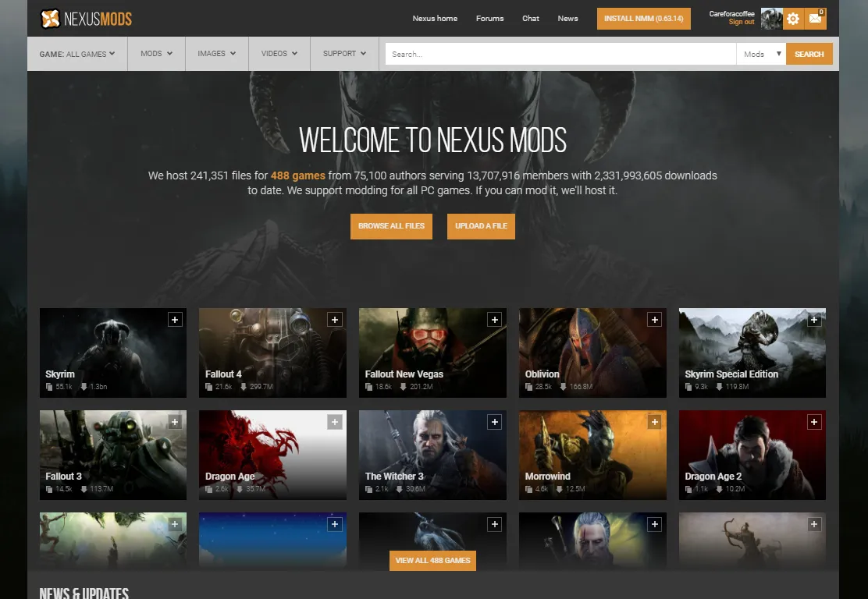Open the messages envelope icon

(816, 19)
